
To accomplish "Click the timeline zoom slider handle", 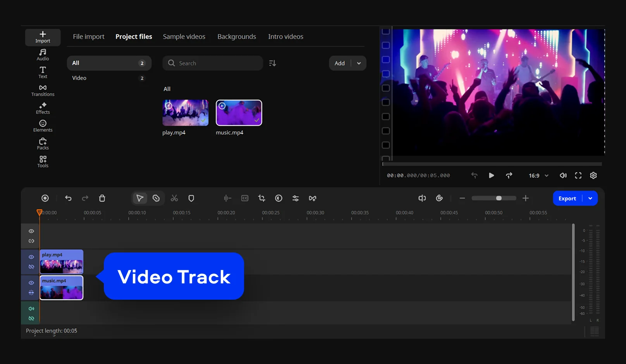I will click(x=499, y=198).
